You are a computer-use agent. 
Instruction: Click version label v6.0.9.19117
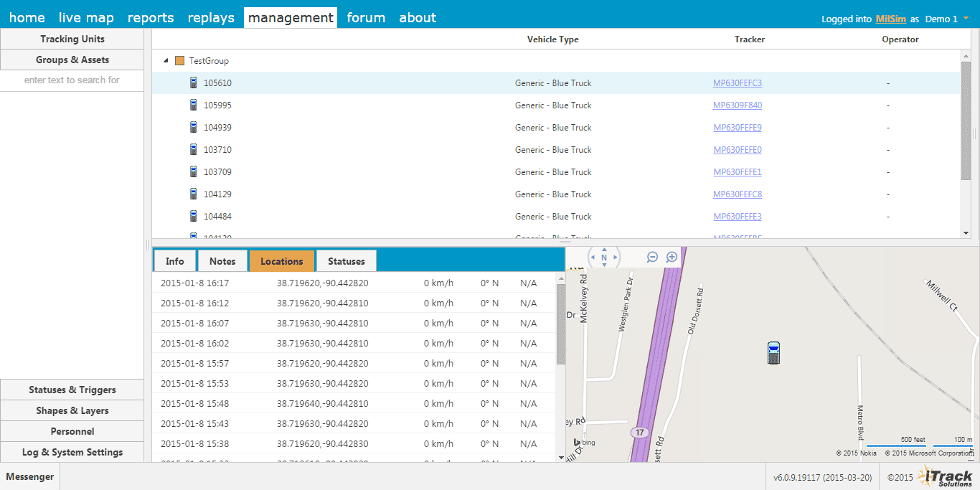click(x=823, y=477)
